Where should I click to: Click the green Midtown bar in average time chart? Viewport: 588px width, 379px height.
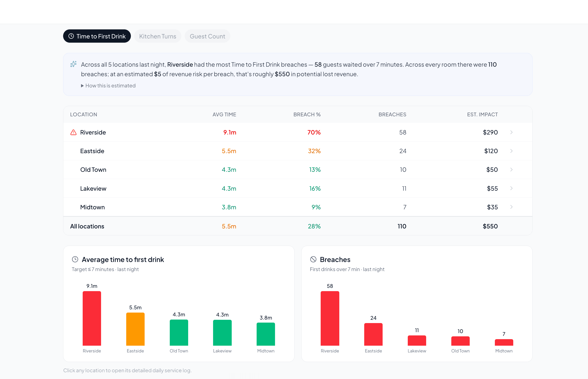point(266,334)
